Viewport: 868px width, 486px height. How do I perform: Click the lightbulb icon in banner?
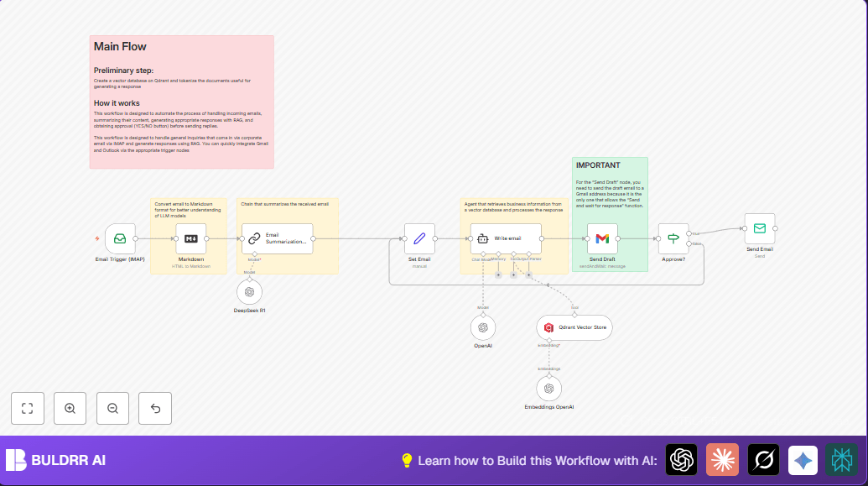[407, 460]
